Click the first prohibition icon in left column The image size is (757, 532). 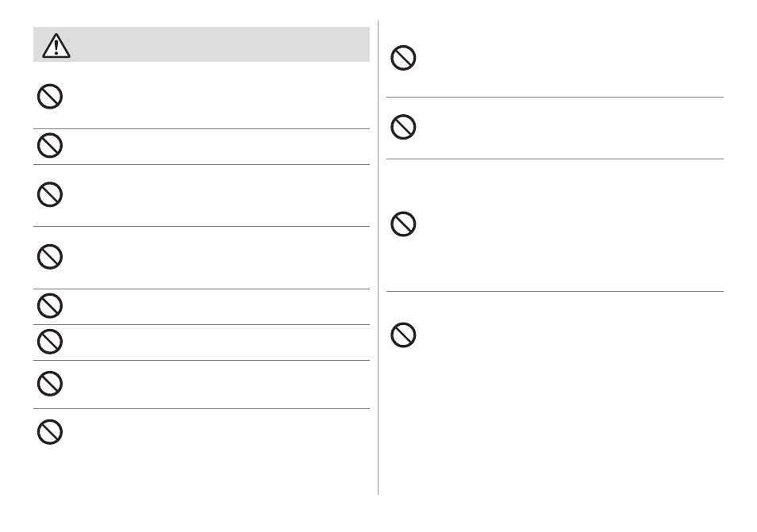tap(50, 97)
